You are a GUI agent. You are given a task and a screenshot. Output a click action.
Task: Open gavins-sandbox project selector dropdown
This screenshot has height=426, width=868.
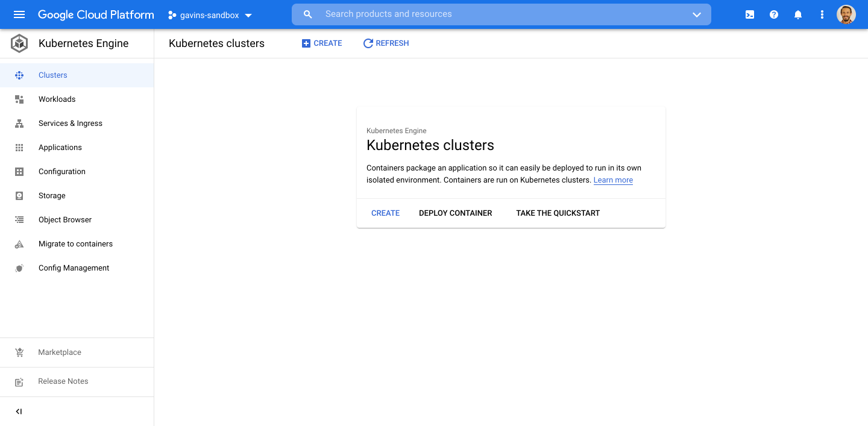[210, 15]
